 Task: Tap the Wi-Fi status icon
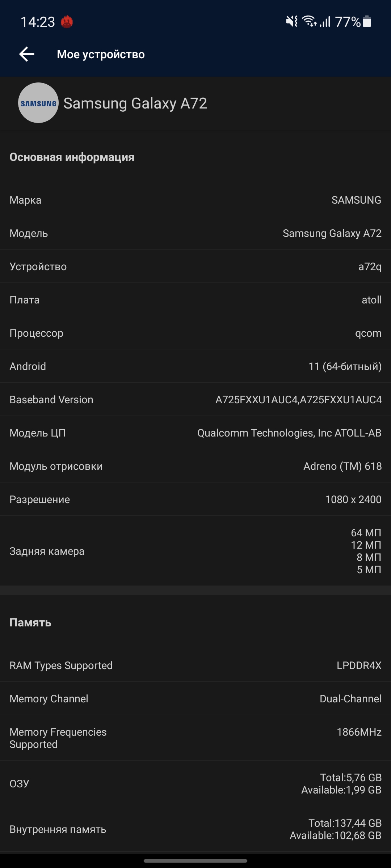tap(310, 22)
